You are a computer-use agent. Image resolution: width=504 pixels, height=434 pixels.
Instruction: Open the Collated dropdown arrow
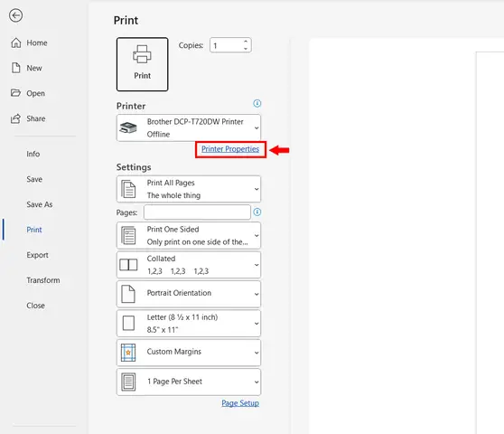[257, 265]
